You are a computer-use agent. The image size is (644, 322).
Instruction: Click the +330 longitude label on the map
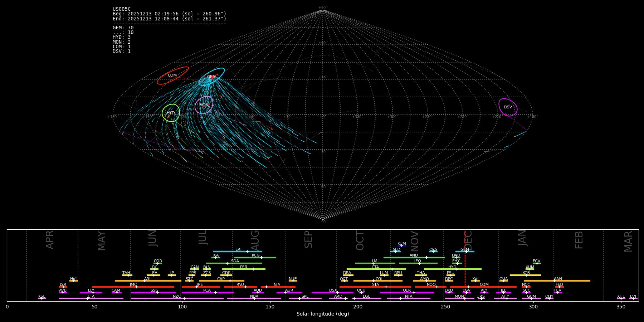click(x=357, y=117)
